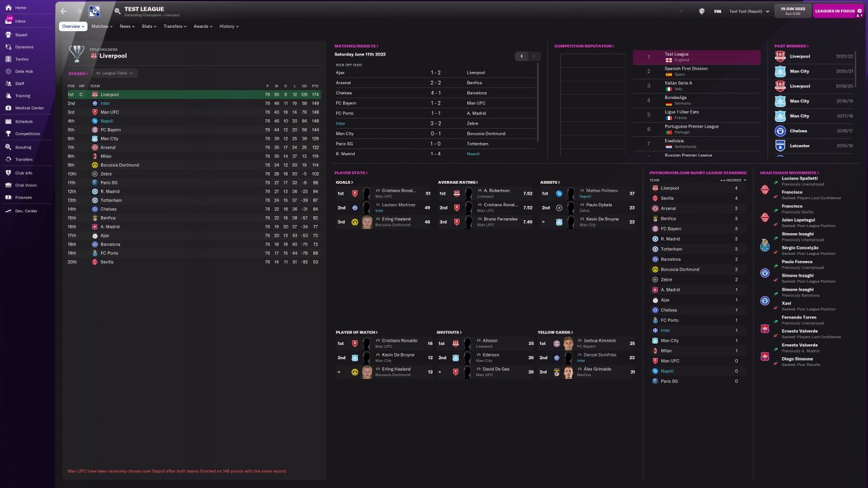
Task: Open the Transfers tab menu
Action: coord(175,26)
